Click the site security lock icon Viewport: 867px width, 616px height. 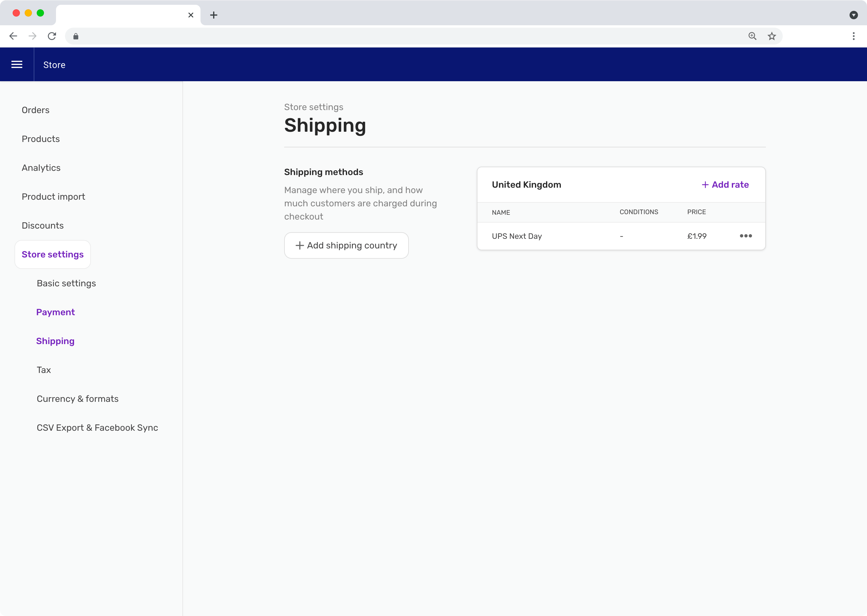pyautogui.click(x=75, y=36)
